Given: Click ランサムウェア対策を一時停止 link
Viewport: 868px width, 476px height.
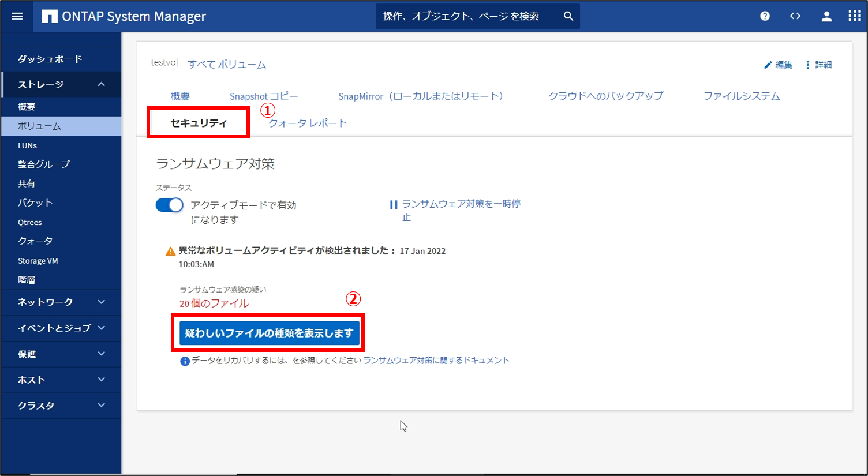Looking at the screenshot, I should point(462,210).
